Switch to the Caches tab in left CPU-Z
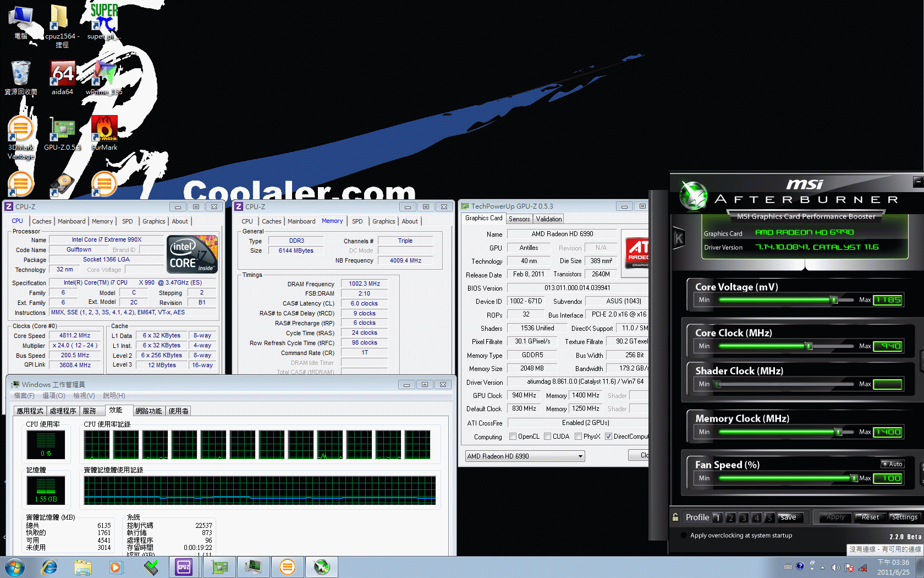 pos(42,221)
